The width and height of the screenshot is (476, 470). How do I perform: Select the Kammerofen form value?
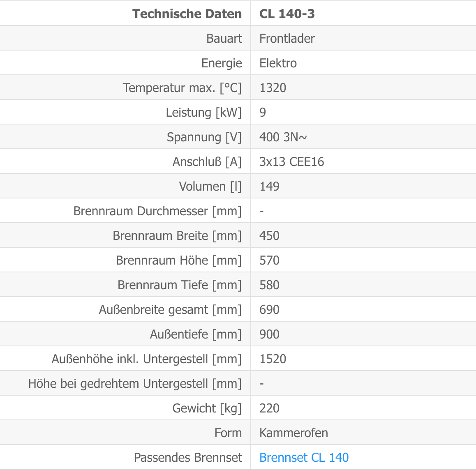(x=293, y=433)
